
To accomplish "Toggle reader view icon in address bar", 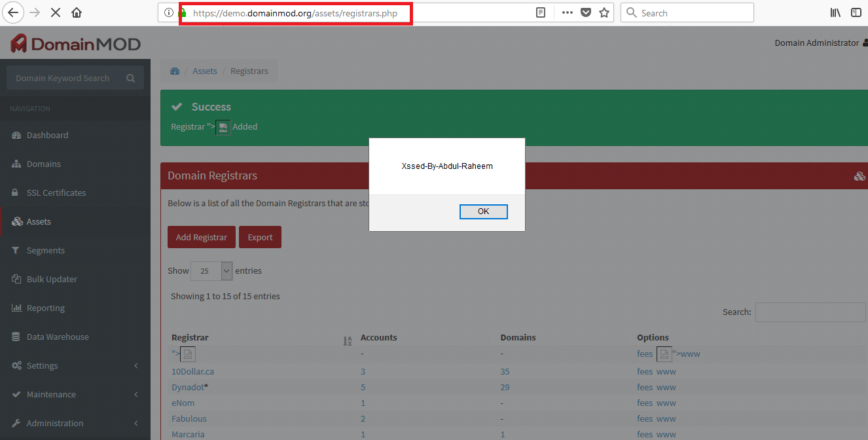I will pyautogui.click(x=541, y=12).
